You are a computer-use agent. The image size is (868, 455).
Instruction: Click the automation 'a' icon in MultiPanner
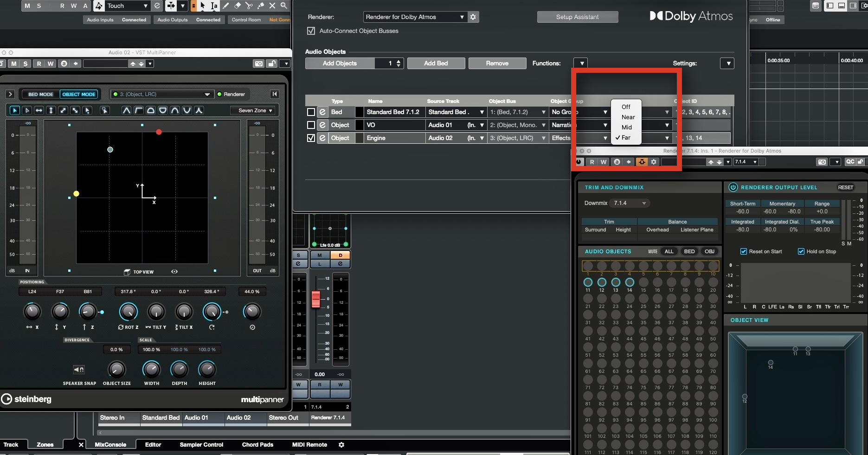click(64, 64)
